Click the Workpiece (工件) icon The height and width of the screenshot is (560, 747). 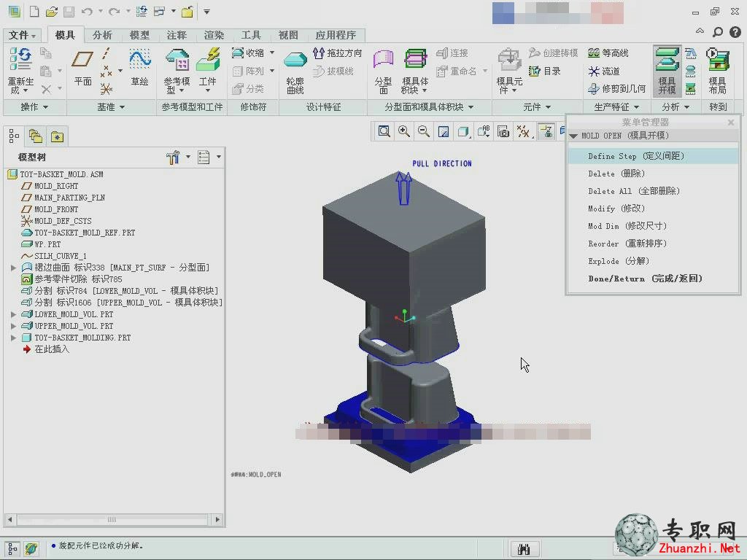(x=208, y=60)
